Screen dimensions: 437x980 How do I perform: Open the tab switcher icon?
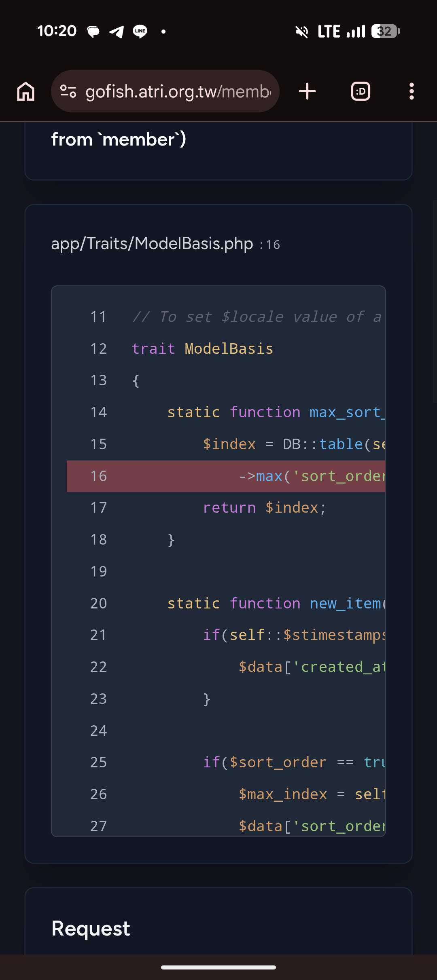tap(361, 91)
